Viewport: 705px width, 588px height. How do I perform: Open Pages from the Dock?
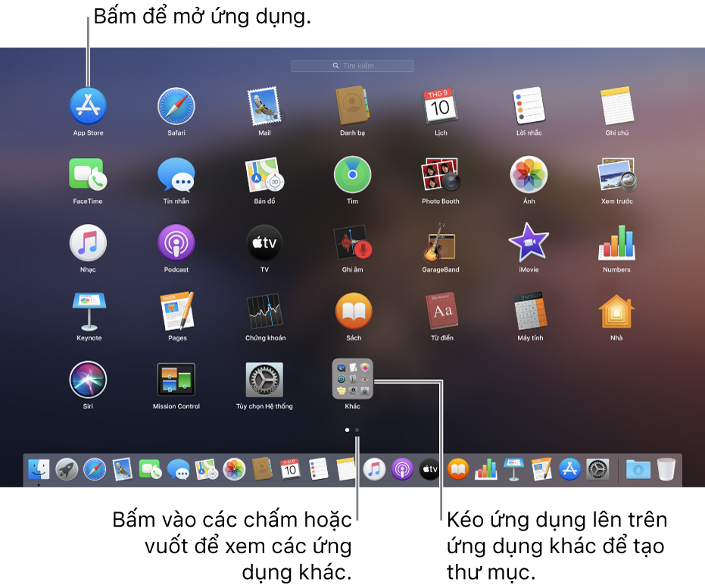pos(541,469)
